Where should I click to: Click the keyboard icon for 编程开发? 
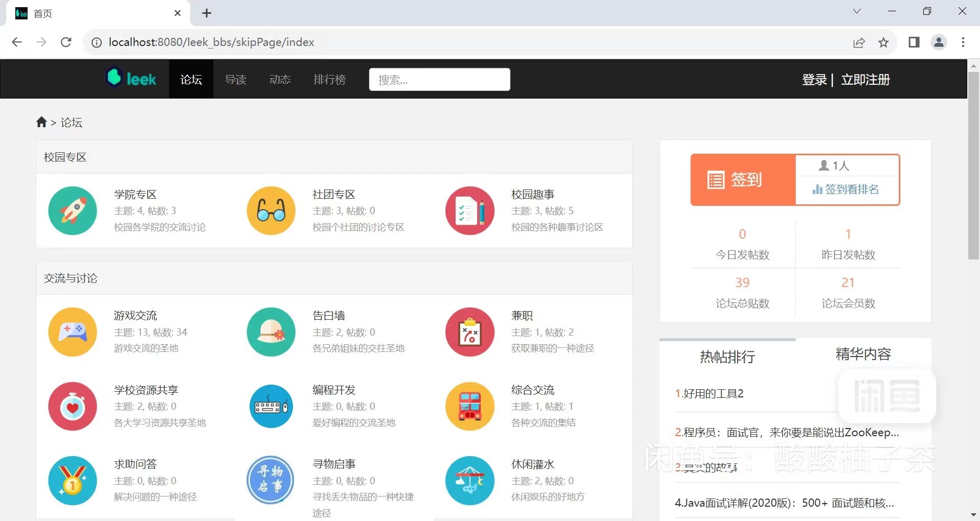(x=271, y=407)
